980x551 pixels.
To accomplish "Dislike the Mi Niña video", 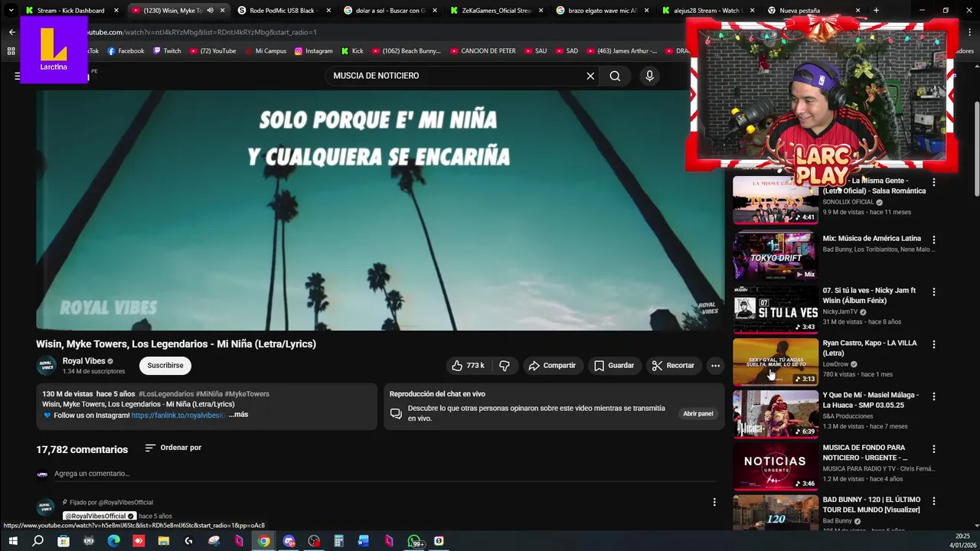I will click(505, 366).
